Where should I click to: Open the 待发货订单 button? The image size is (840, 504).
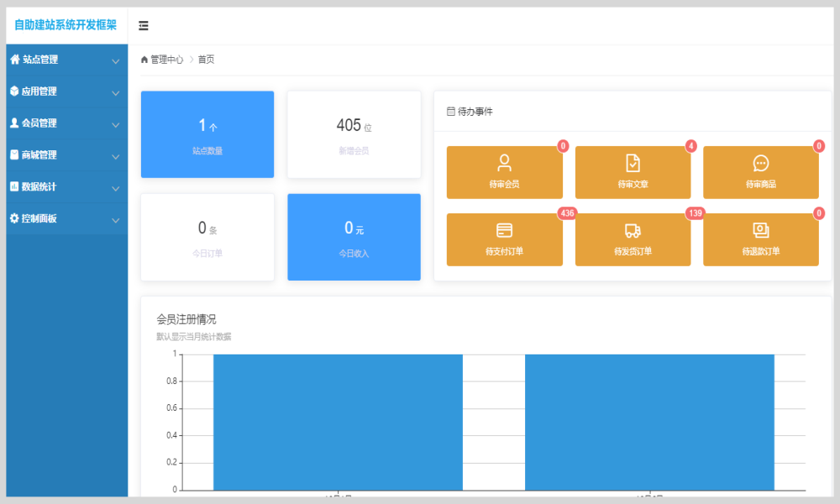coord(633,239)
